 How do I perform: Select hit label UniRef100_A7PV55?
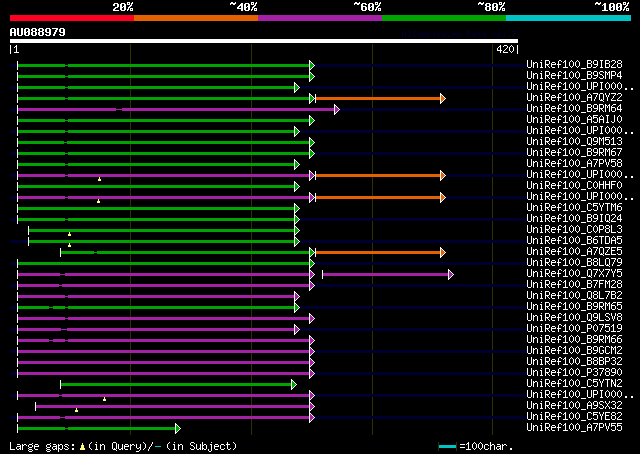[x=574, y=428]
